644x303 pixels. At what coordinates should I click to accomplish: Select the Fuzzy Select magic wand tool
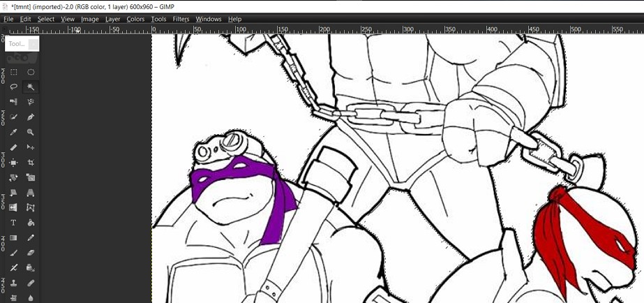point(31,87)
